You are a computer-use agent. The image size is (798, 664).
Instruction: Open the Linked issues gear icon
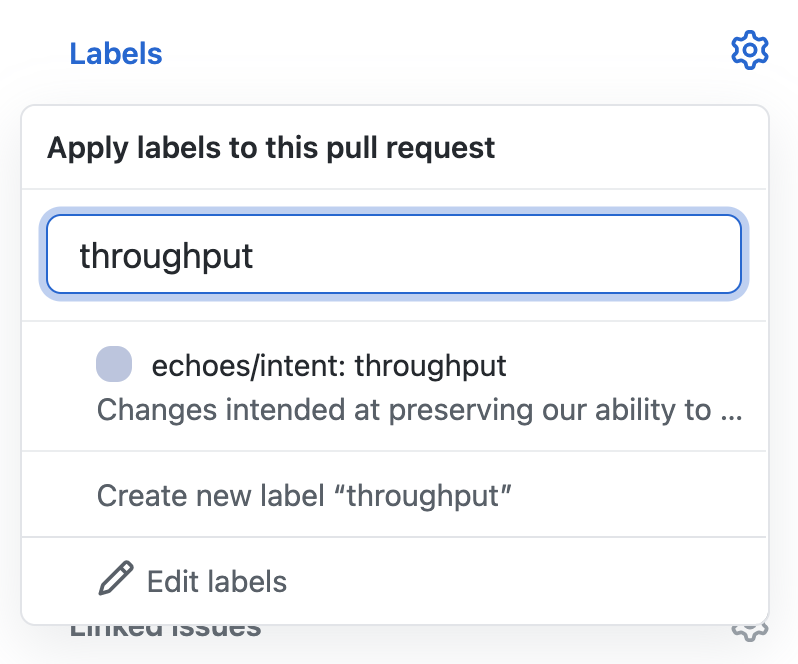[x=749, y=630]
